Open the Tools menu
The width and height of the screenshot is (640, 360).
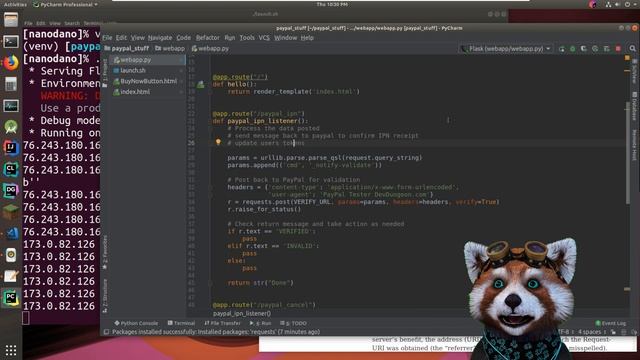[x=247, y=38]
